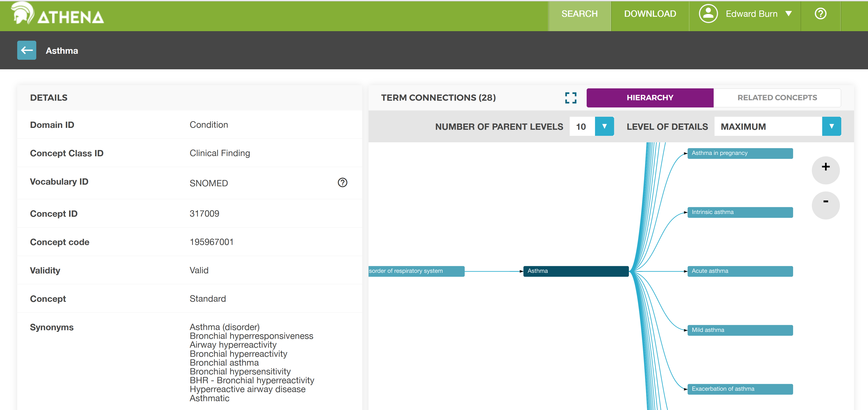Open the parent levels dropdown arrow
The width and height of the screenshot is (868, 410).
point(604,126)
